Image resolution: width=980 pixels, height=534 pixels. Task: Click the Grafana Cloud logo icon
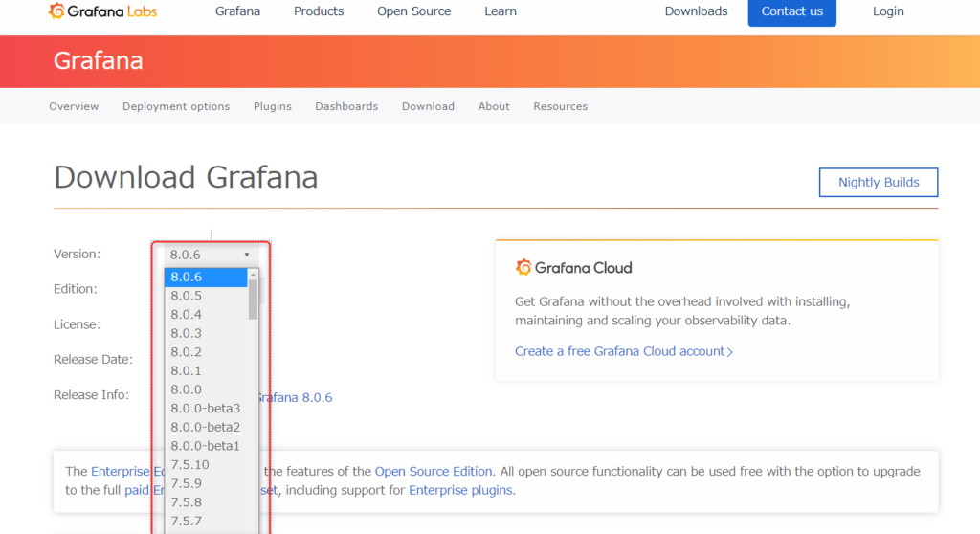coord(523,268)
